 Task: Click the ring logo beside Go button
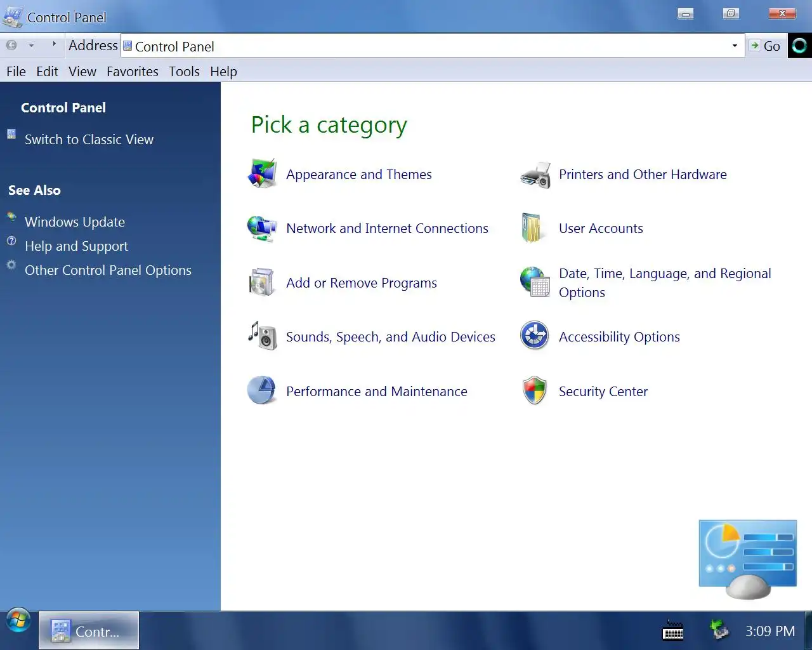[x=799, y=45]
